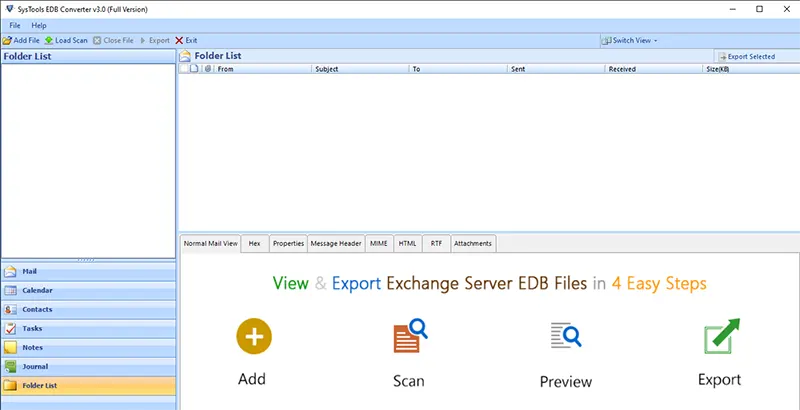Sort by the Subject column
Screen dimensions: 800x410
click(360, 69)
